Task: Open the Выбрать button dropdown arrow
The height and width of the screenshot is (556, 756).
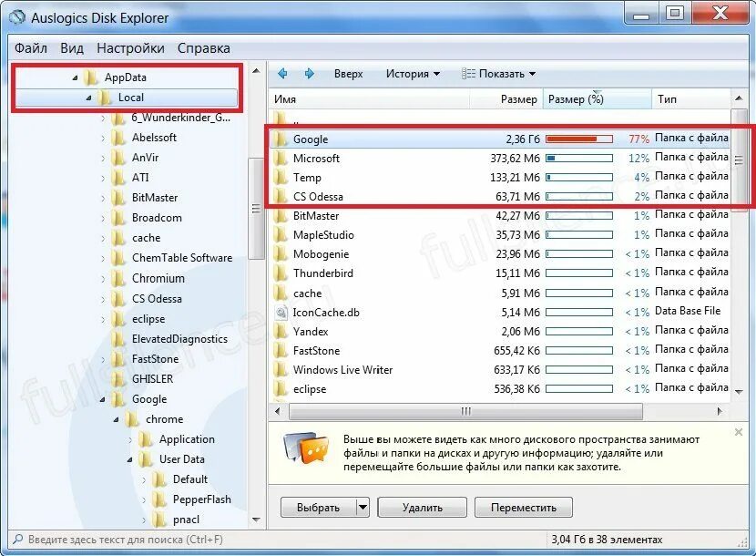Action: pos(363,508)
